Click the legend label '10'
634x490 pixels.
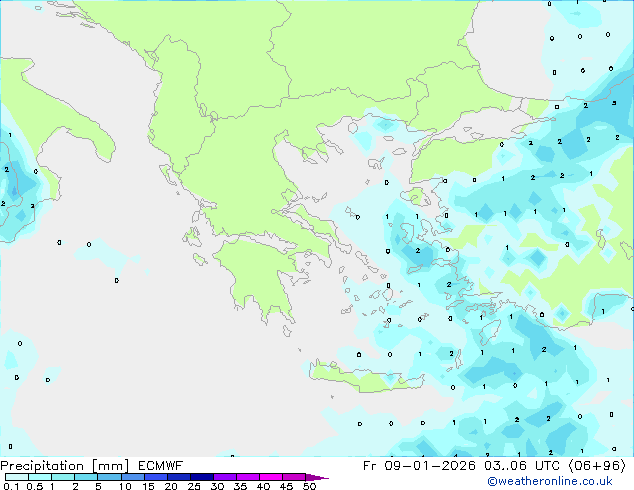coord(125,486)
